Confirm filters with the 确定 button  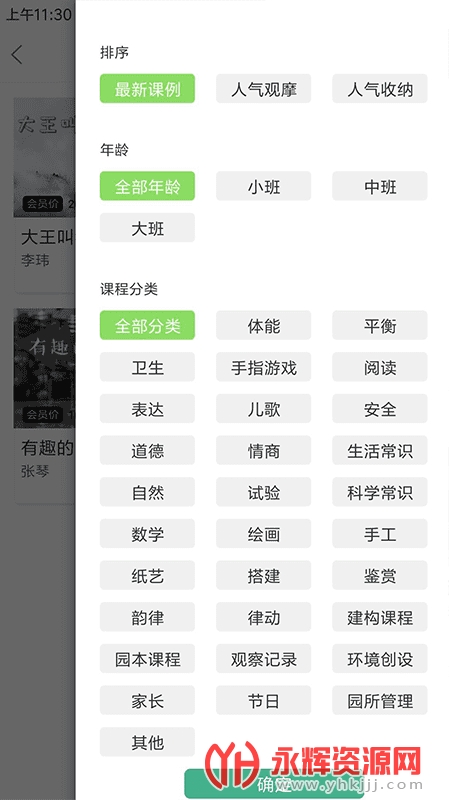[x=274, y=784]
